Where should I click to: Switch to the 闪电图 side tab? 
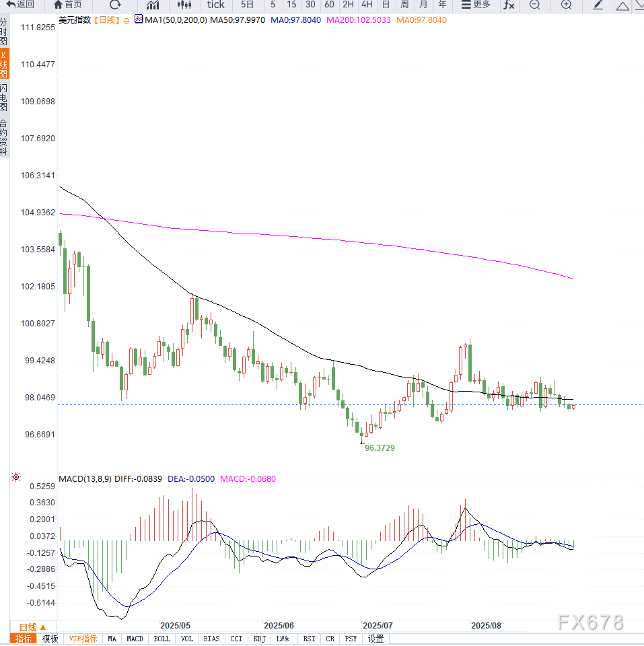(4, 98)
